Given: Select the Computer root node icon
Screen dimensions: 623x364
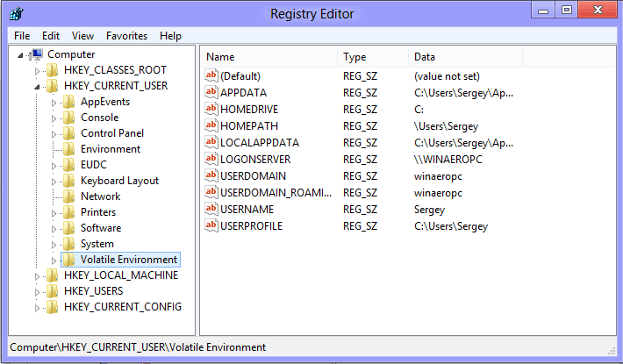Looking at the screenshot, I should click(36, 54).
